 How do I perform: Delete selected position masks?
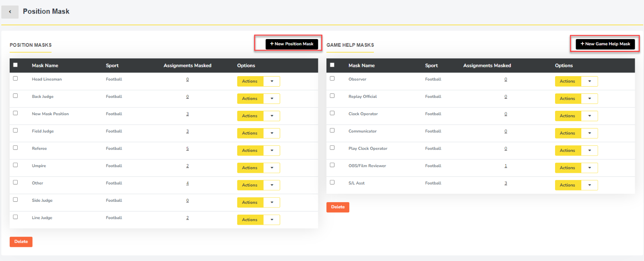tap(21, 242)
